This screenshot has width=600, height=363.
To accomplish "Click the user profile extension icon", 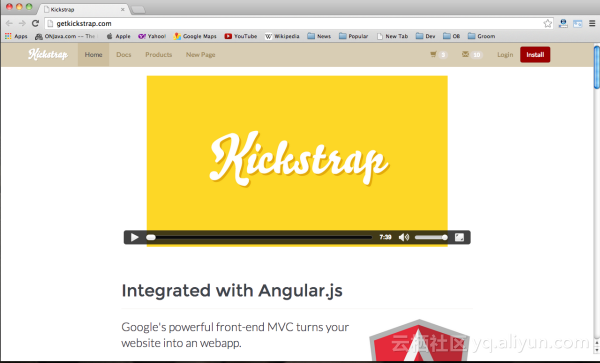I will [x=563, y=23].
